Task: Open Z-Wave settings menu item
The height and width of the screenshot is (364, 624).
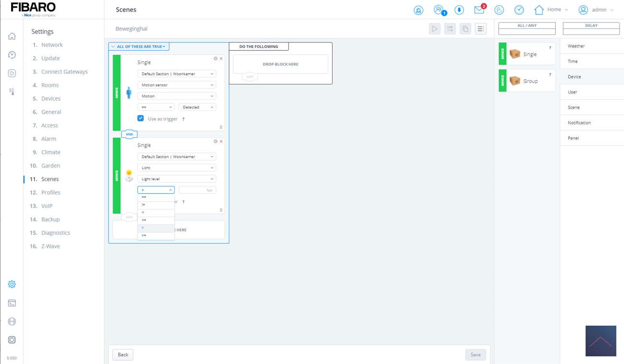Action: tap(50, 246)
